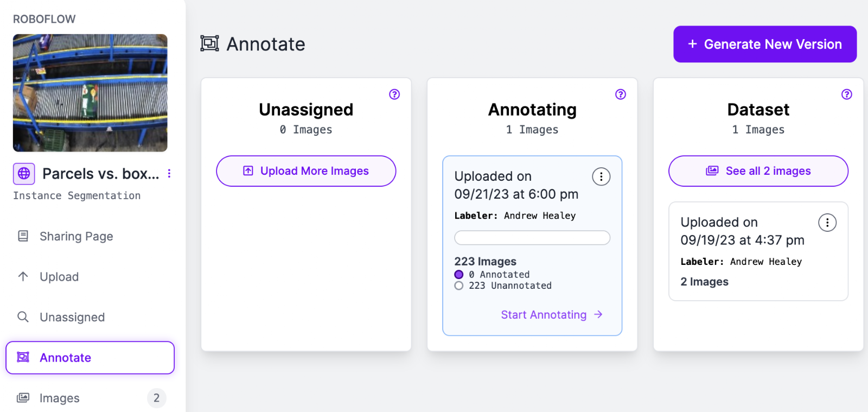Open help icon on Dataset column
The width and height of the screenshot is (868, 412).
tap(847, 94)
